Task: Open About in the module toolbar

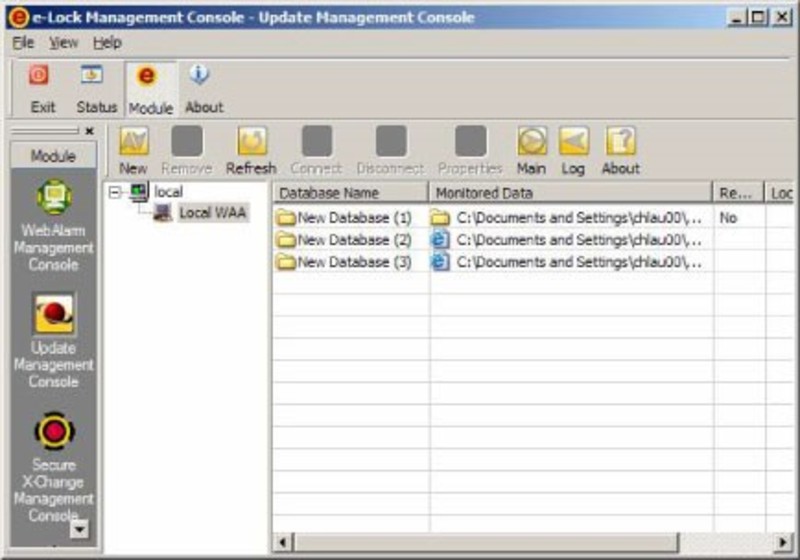Action: [621, 141]
